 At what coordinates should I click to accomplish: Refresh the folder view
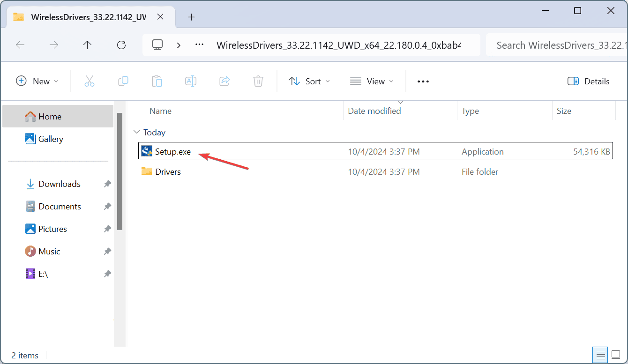tap(121, 45)
